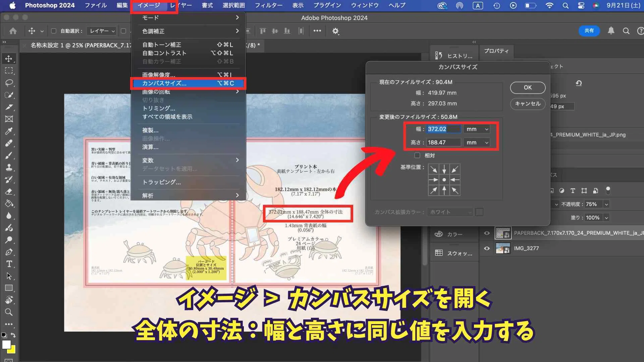
Task: Click the 高さ height input field
Action: (443, 142)
